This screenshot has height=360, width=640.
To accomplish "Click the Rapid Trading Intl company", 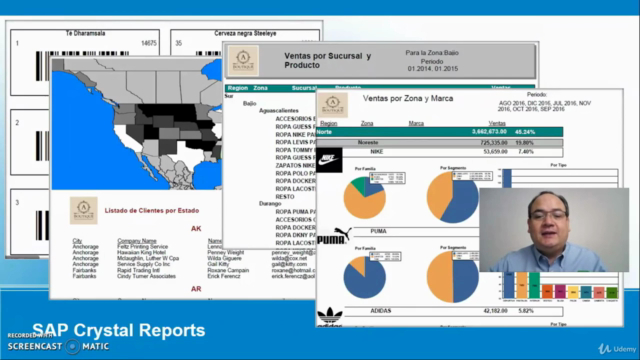I will click(x=138, y=270).
